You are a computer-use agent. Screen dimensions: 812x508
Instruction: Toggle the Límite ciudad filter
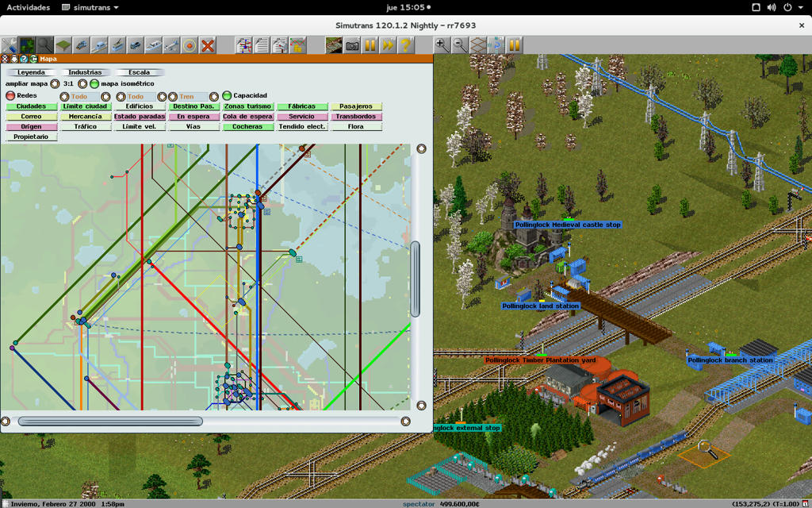coord(86,106)
